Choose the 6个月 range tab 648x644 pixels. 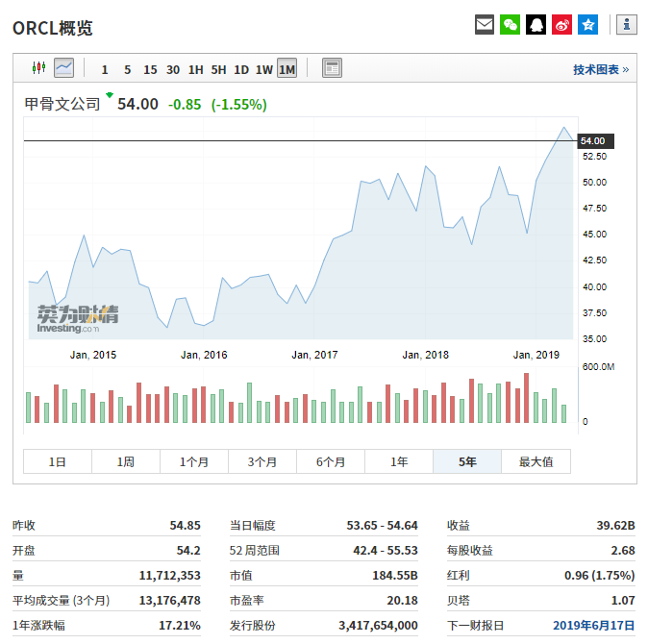331,461
